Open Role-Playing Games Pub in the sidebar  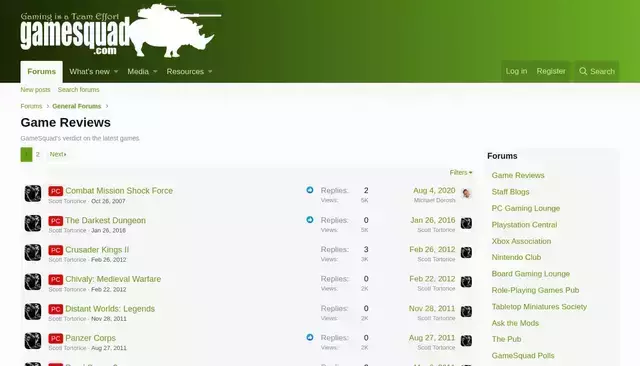(x=535, y=290)
